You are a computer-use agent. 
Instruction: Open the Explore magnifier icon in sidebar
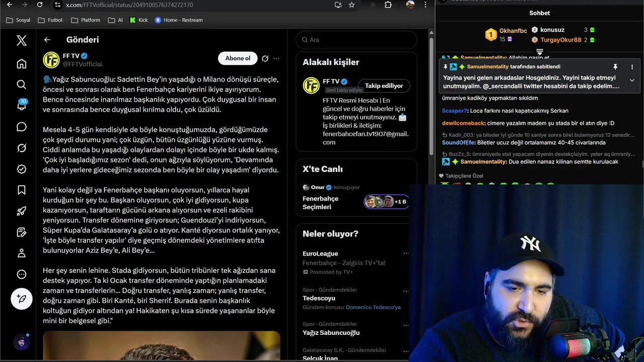(21, 84)
